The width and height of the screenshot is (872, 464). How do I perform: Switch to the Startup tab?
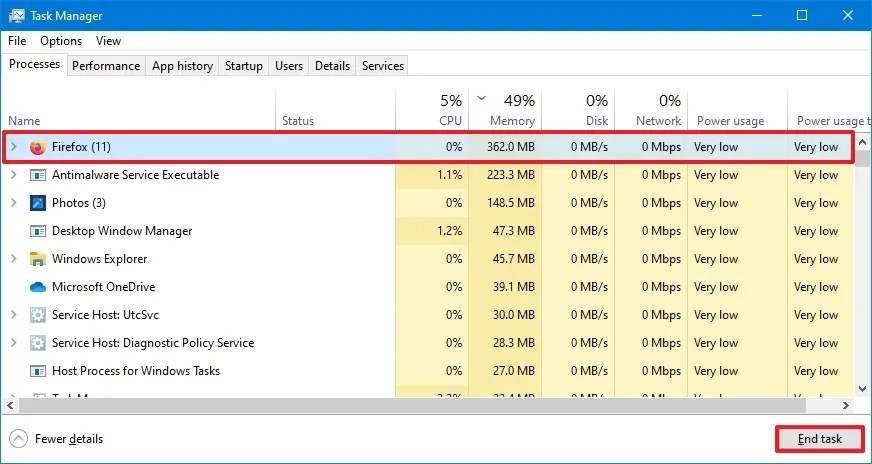click(244, 66)
